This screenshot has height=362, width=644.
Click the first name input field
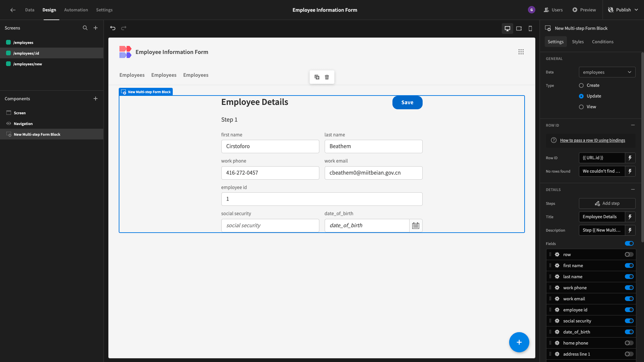(x=270, y=146)
